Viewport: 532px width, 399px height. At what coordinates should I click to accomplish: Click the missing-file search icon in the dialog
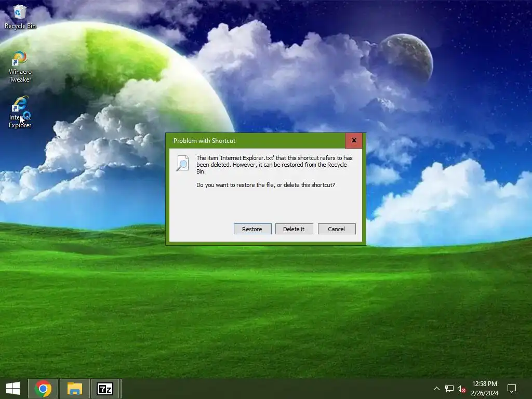(x=182, y=163)
